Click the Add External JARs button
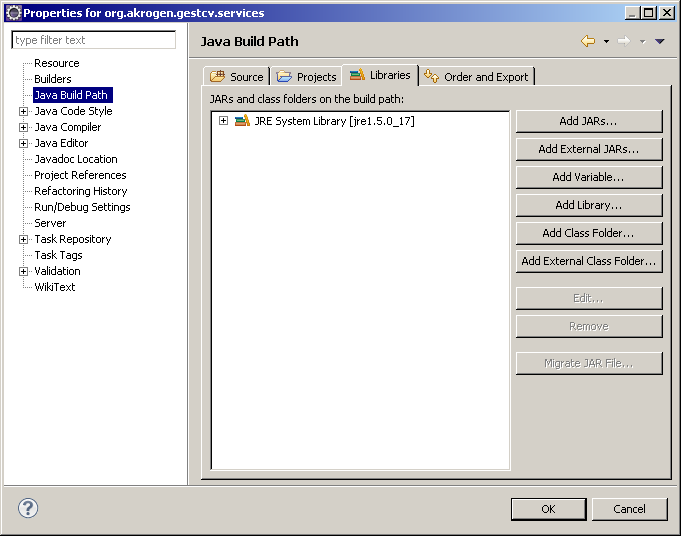The image size is (681, 536). 588,149
